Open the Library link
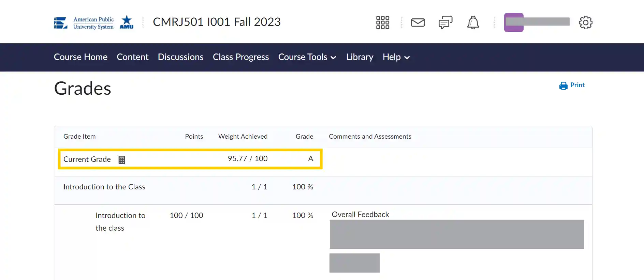 click(x=360, y=57)
